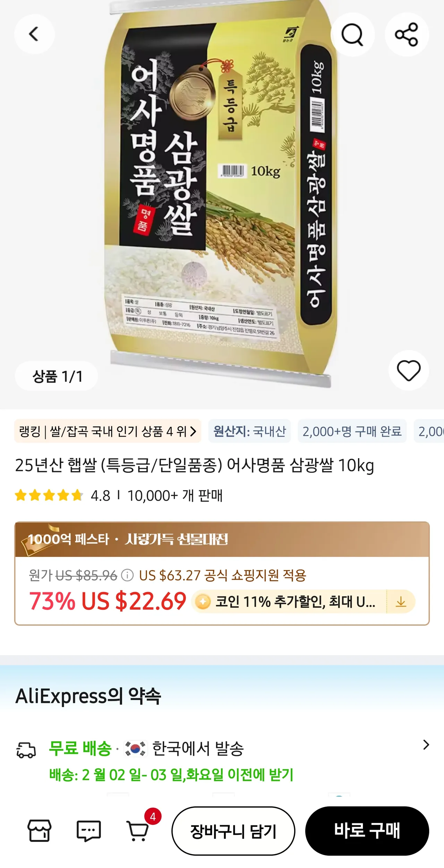Tap the back arrow icon
This screenshot has height=868, width=444.
pyautogui.click(x=34, y=34)
